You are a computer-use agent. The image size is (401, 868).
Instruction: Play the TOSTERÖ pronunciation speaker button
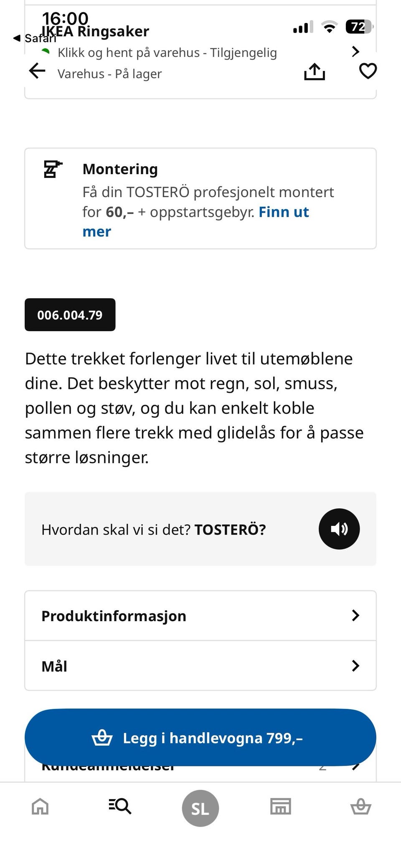coord(339,529)
